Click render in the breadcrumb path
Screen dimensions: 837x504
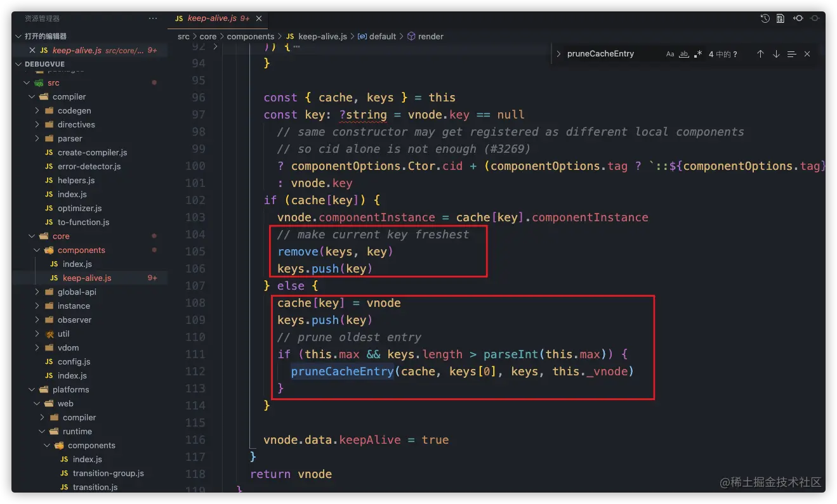coord(431,37)
